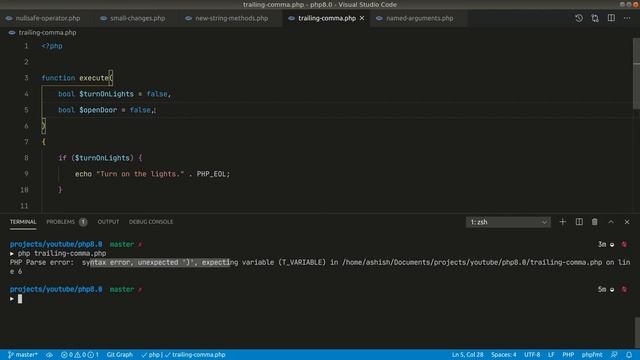Split the editor to the right

611,18
